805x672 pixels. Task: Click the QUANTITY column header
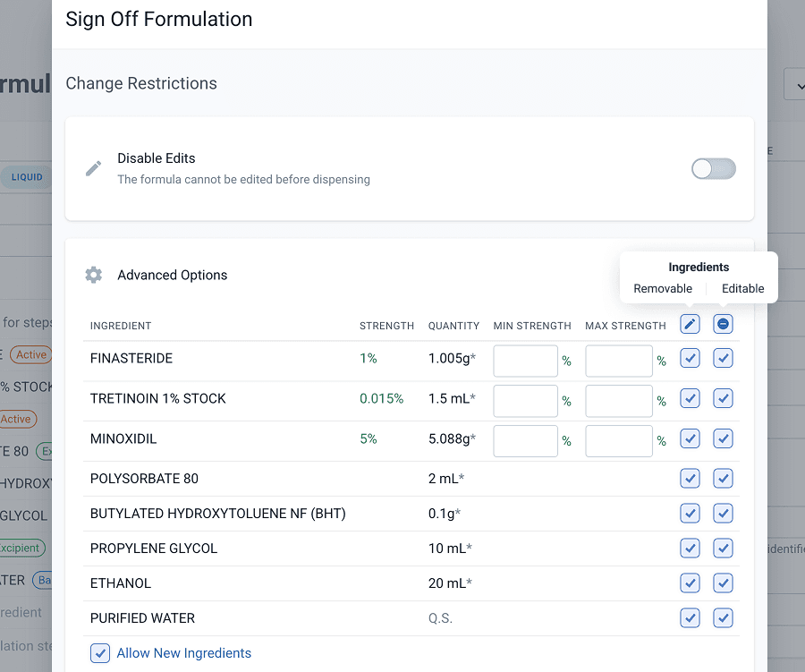[453, 326]
